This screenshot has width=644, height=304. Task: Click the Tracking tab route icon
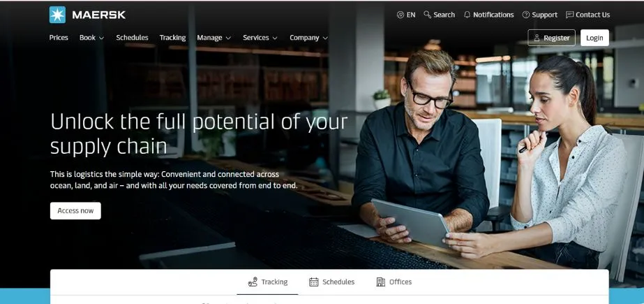[x=253, y=282]
